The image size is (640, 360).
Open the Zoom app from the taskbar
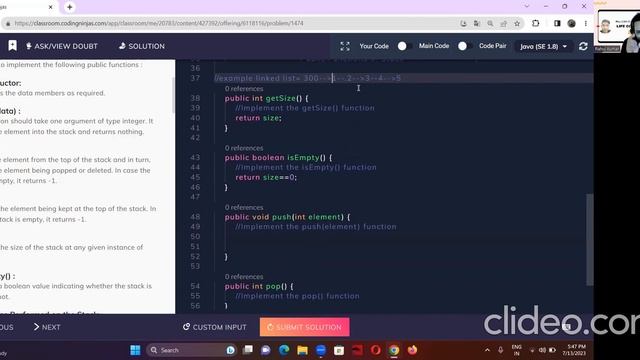321,350
